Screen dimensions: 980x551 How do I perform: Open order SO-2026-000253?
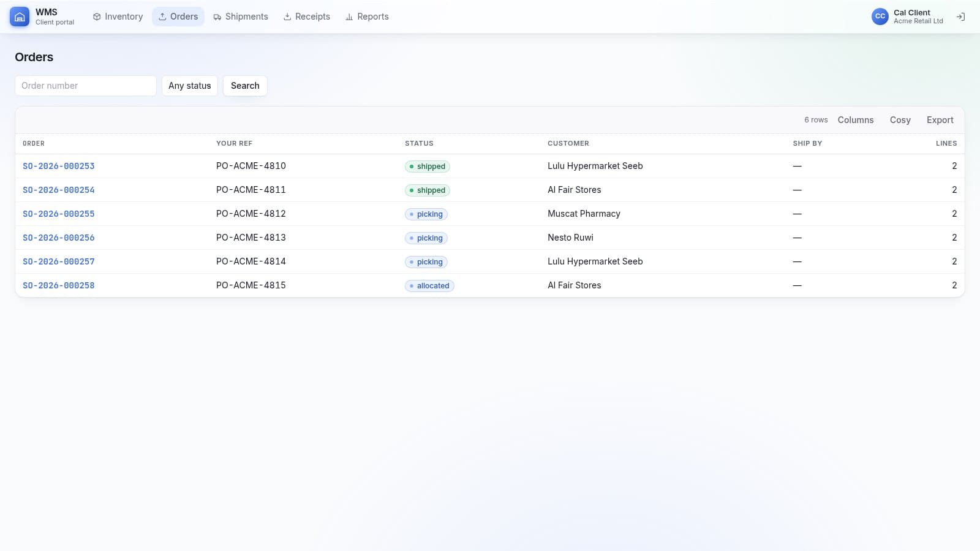coord(59,166)
